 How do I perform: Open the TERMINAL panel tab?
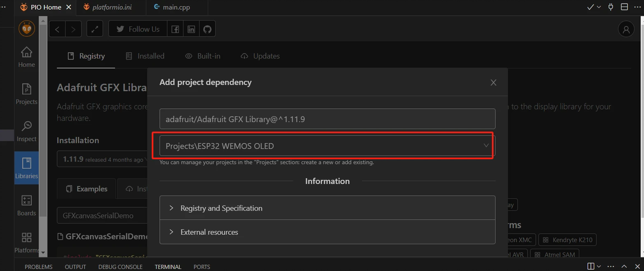coord(168,267)
